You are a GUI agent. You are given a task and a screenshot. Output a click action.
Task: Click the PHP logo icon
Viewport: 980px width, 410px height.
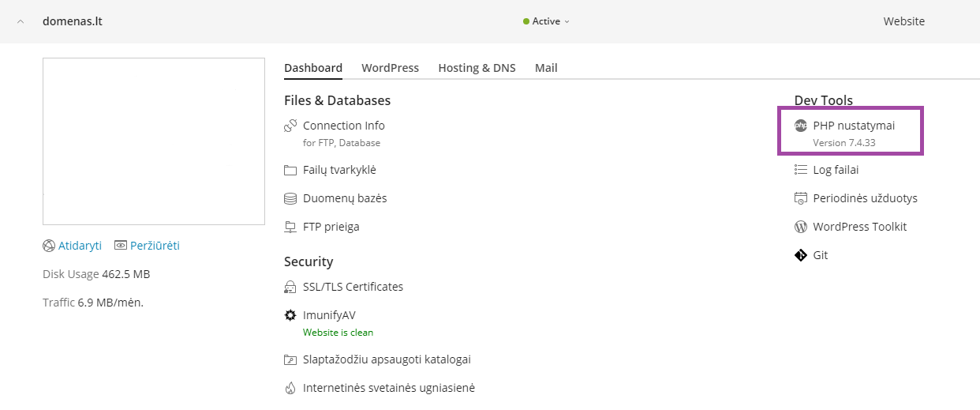(801, 126)
